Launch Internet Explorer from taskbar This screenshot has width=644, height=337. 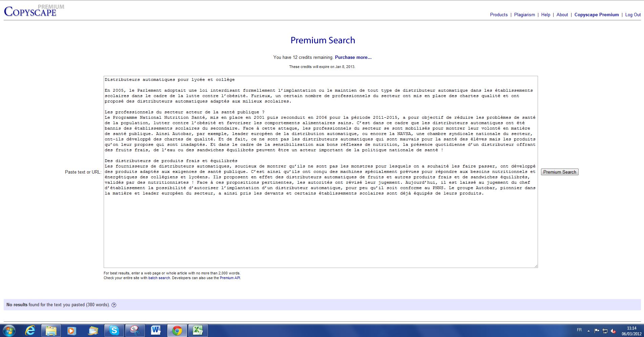[x=30, y=330]
